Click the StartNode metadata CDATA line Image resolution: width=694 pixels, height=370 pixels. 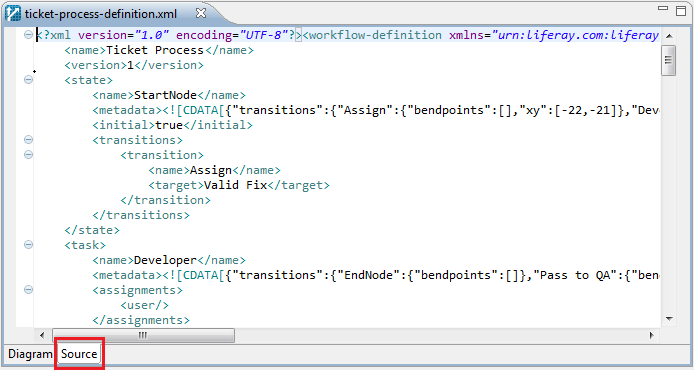376,110
